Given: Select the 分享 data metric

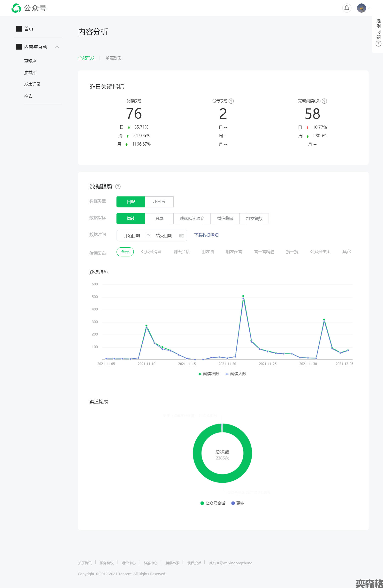Looking at the screenshot, I should click(159, 219).
